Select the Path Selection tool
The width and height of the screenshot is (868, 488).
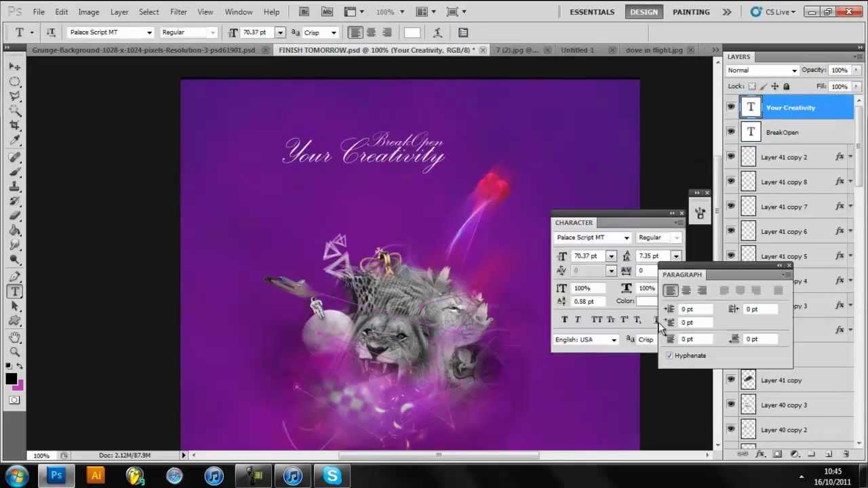click(x=14, y=307)
